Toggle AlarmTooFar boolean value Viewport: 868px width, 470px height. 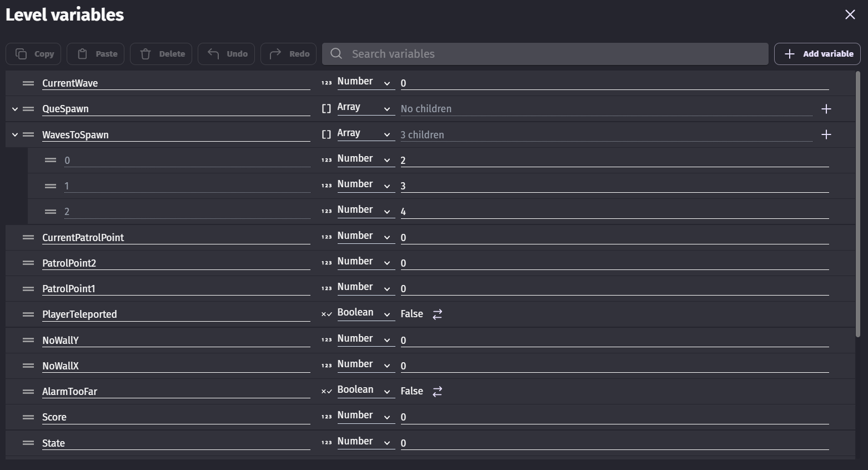tap(438, 392)
